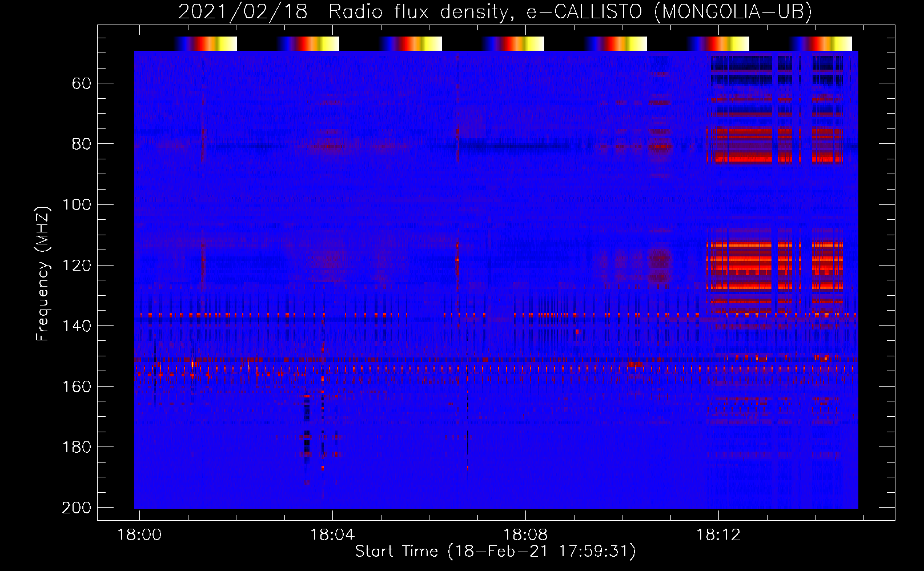Click the Frequency (MHZ) axis label
The image size is (924, 571).
click(x=43, y=274)
